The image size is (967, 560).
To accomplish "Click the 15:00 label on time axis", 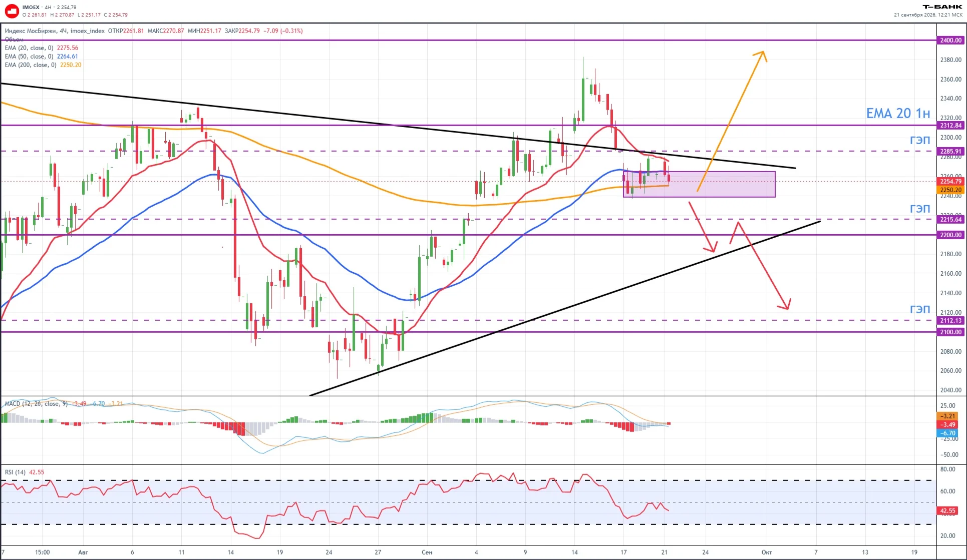I will coord(43,552).
